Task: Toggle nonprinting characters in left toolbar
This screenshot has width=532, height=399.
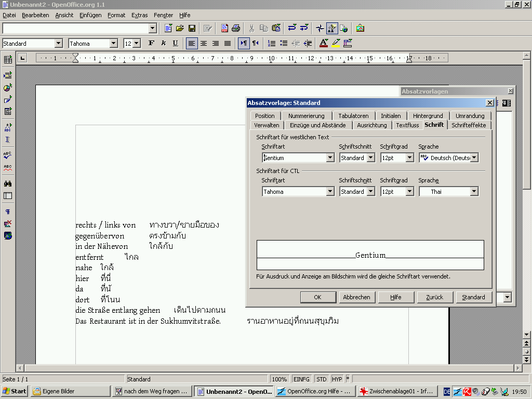Action: [8, 212]
